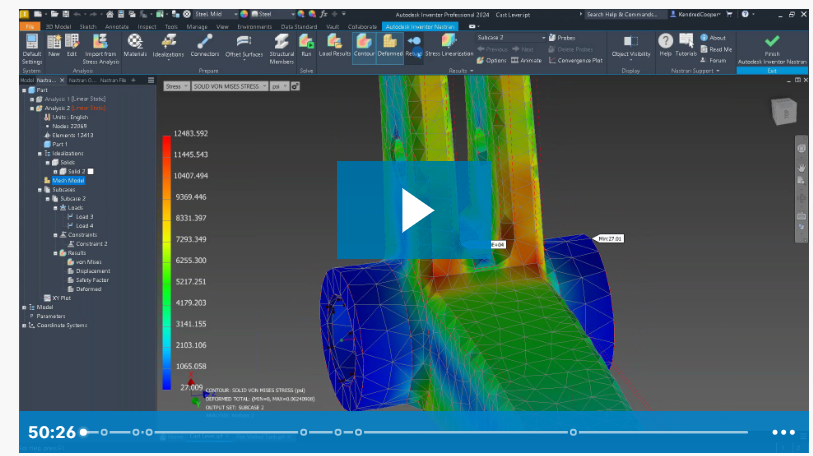This screenshot has width=813, height=456.
Task: Open the Offset Surfaces dropdown
Action: (x=244, y=48)
